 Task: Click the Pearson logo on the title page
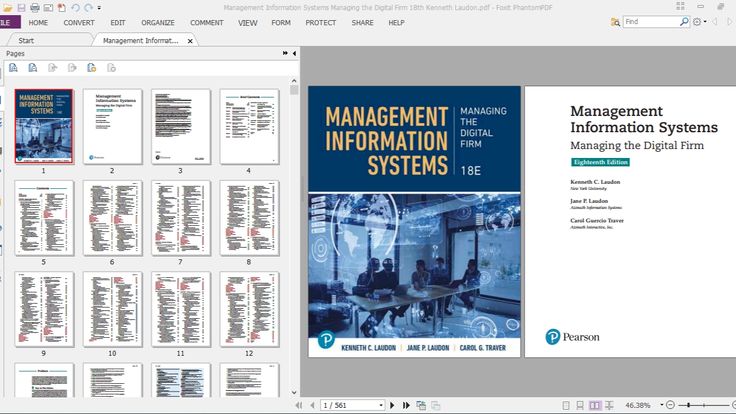[572, 337]
